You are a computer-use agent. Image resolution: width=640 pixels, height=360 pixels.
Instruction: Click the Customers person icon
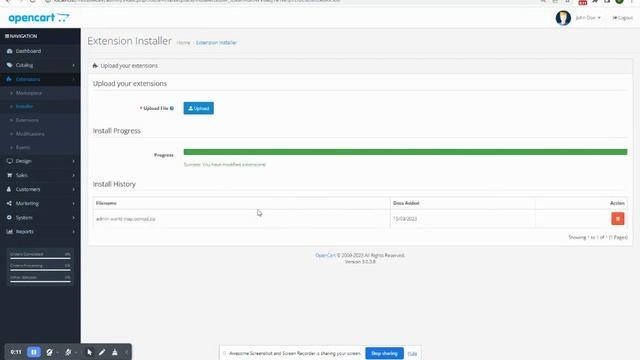pos(9,189)
